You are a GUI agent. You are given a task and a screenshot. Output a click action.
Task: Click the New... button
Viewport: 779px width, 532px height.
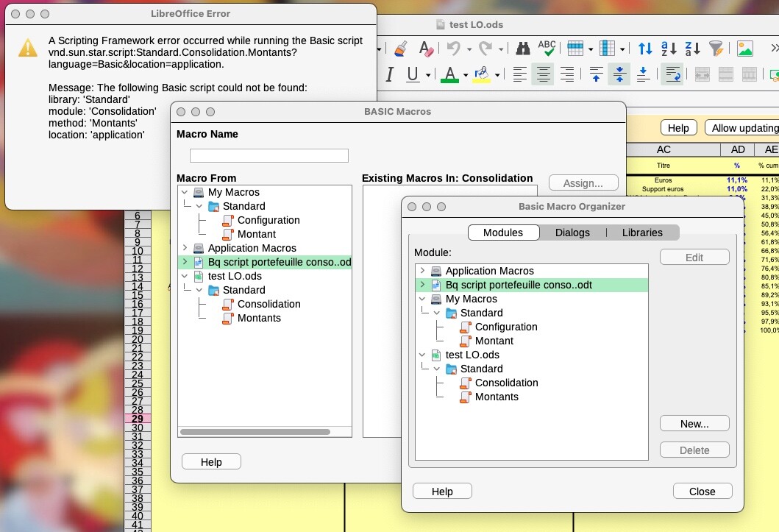tap(694, 424)
